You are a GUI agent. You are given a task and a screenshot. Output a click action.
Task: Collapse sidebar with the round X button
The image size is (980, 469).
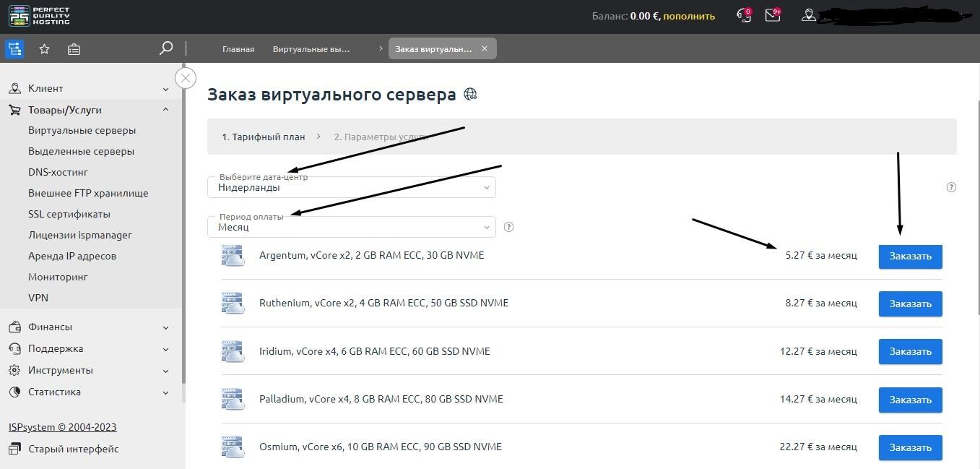pos(186,78)
